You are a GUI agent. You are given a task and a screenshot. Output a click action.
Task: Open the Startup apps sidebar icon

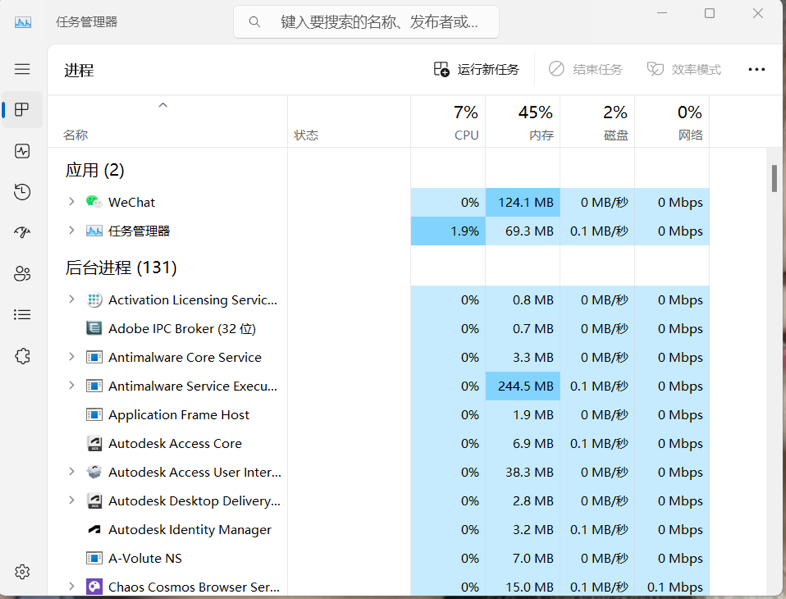[x=22, y=232]
